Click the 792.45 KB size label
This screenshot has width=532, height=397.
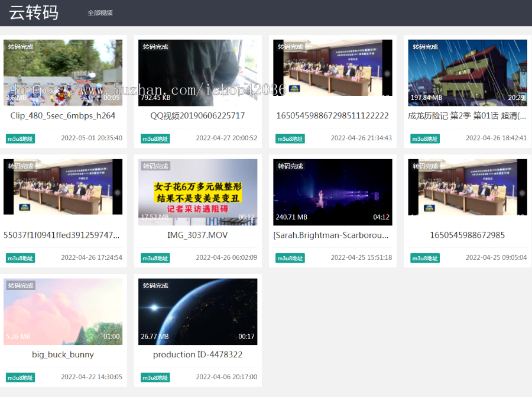click(155, 98)
